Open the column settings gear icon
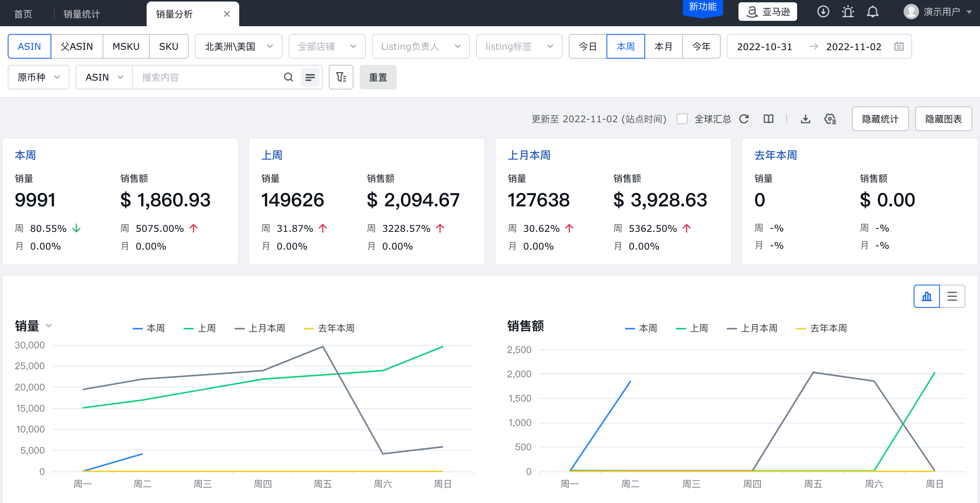Screen dimensions: 980x503 830,119
